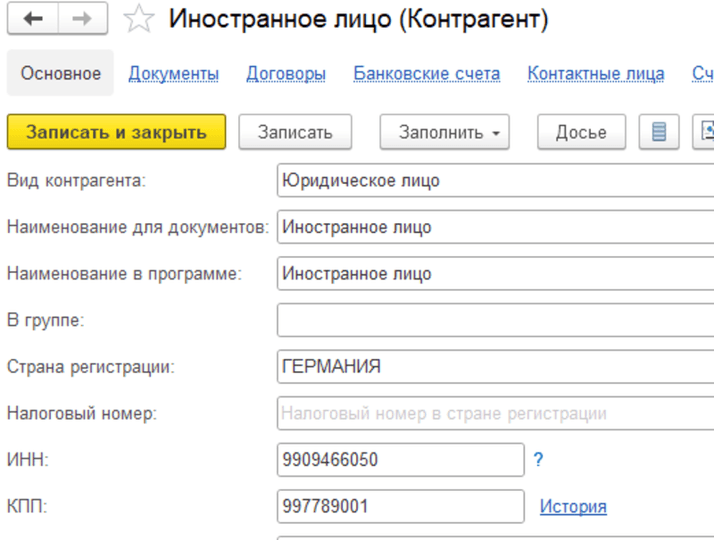Click the ИНН field with 9909466050
Viewport: 714px width, 540px height.
[400, 460]
